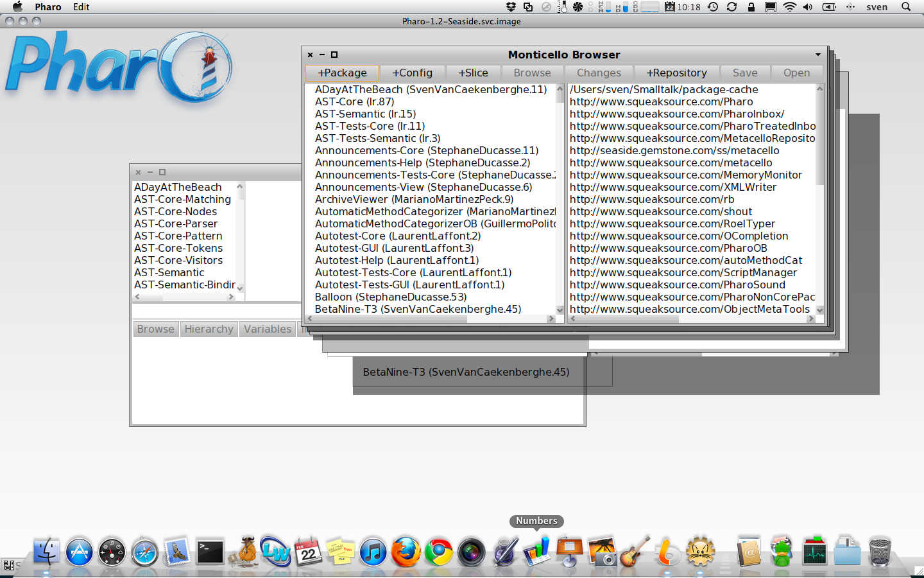Open Activity Monitor icon in the Dock
This screenshot has width=924, height=578.
point(814,552)
